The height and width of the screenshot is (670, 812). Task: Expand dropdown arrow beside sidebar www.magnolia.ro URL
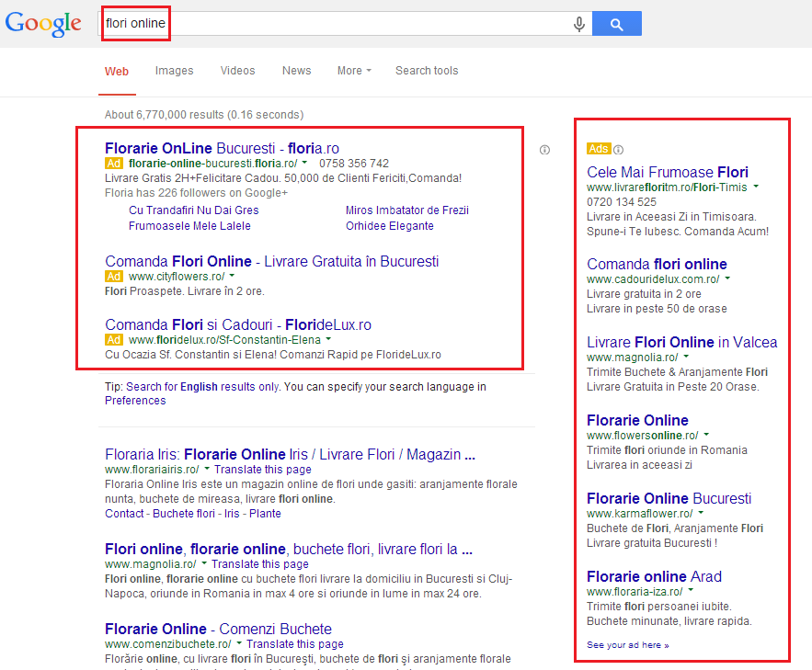click(x=686, y=357)
